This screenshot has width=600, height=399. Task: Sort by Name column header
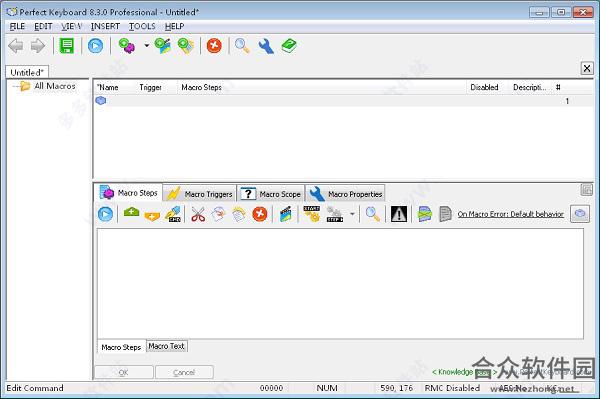108,87
